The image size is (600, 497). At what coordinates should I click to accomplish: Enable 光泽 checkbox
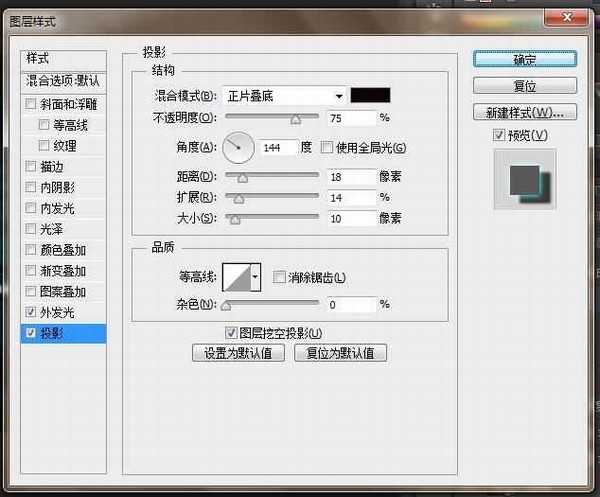(x=31, y=228)
